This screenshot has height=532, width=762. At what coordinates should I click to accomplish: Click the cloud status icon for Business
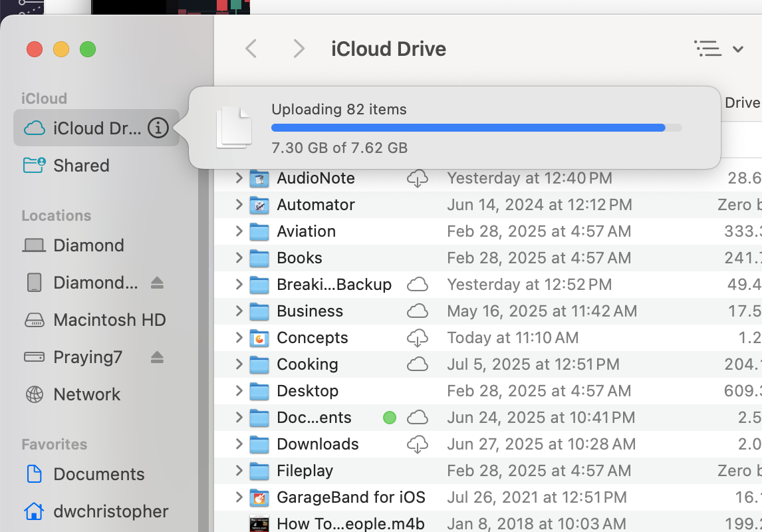418,311
